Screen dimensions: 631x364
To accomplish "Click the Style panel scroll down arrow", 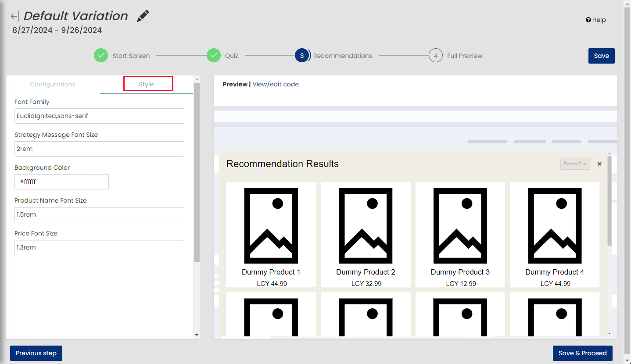I will (197, 335).
